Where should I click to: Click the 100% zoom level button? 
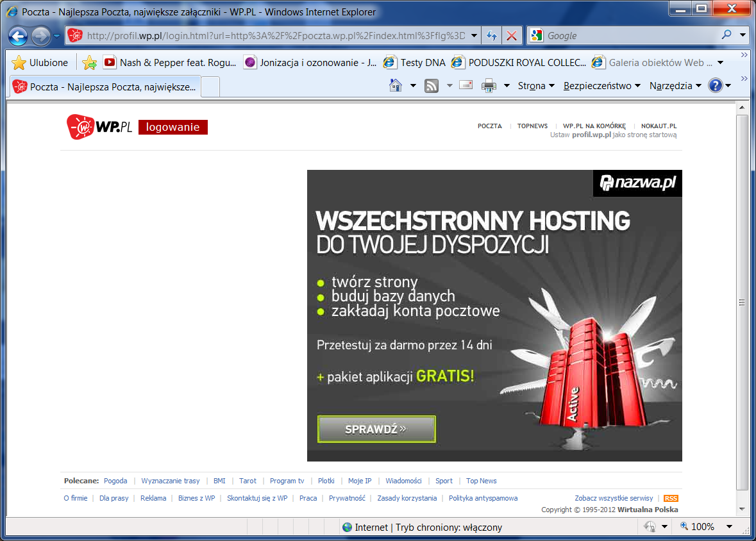(x=697, y=526)
